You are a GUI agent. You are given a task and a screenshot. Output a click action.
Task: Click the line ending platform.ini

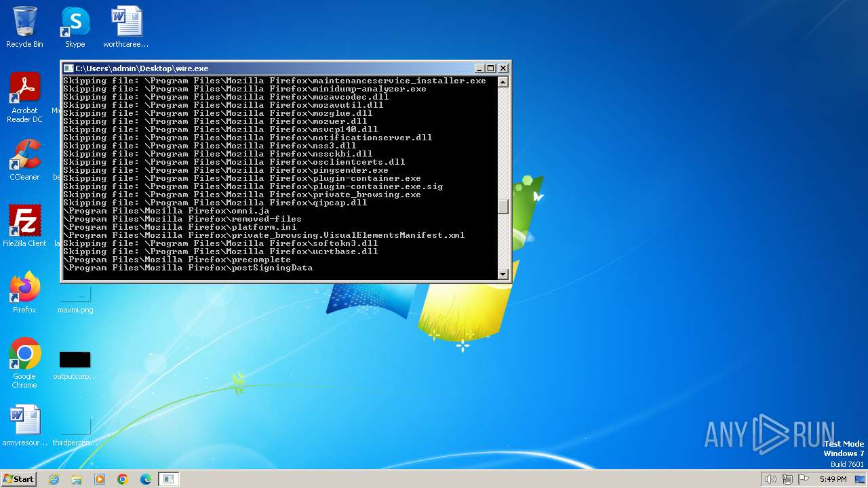click(180, 227)
